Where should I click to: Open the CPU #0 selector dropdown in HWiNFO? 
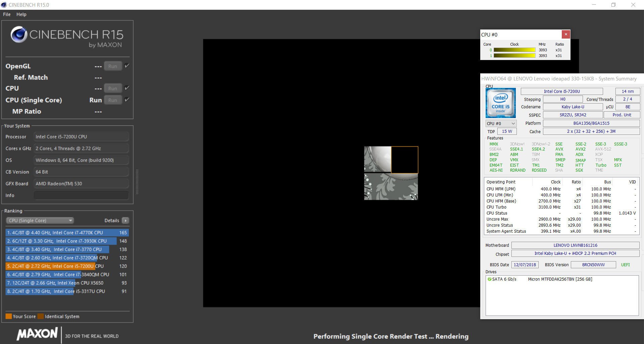[501, 123]
